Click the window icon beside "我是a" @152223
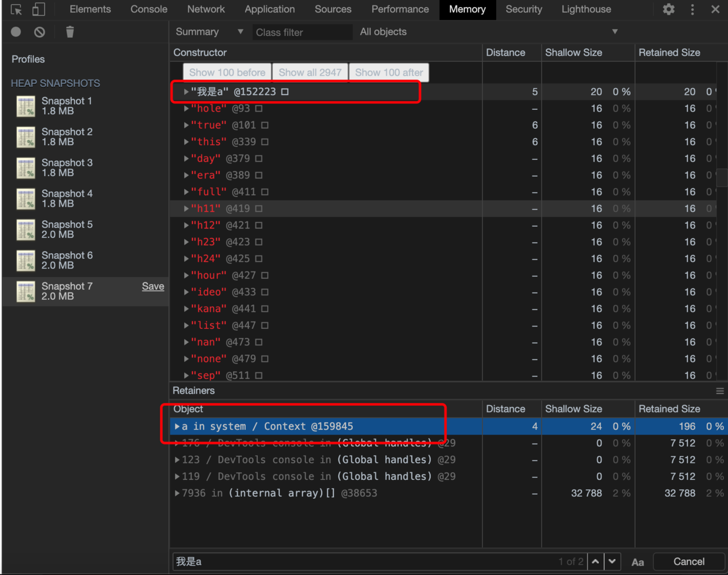728x575 pixels. 285,92
